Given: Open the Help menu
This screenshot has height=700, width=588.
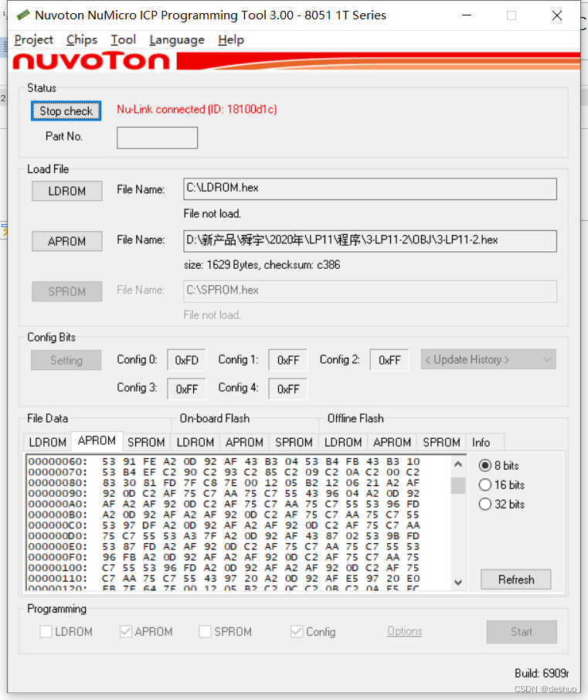Looking at the screenshot, I should tap(231, 39).
